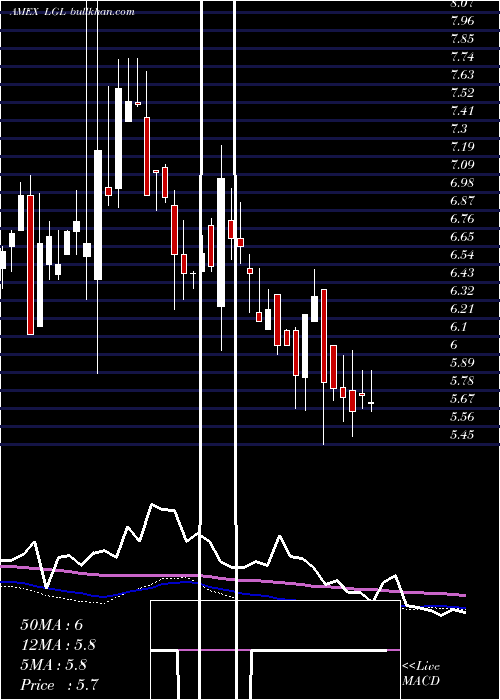Click the 5.67 price axis label
The image size is (500, 700).
click(x=462, y=399)
